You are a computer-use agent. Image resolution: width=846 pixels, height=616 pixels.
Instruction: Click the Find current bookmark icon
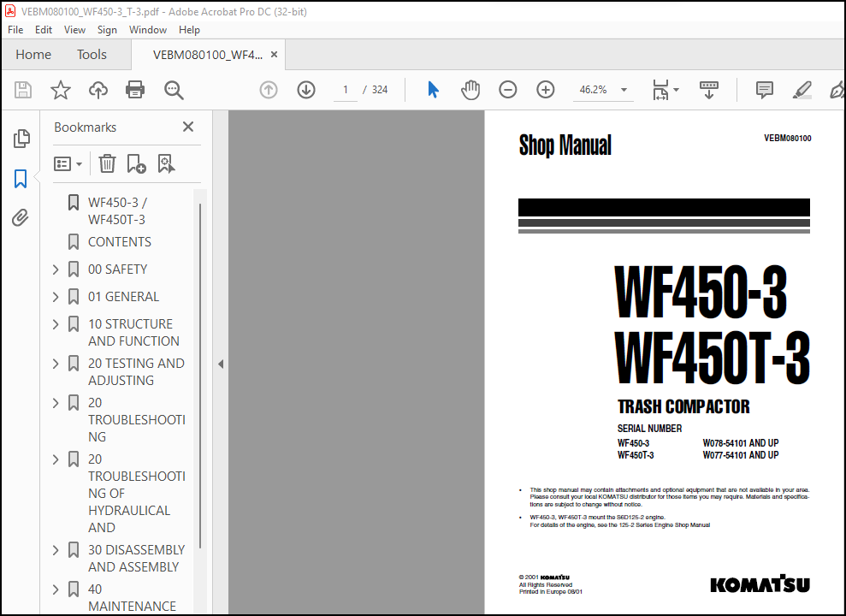tap(166, 163)
